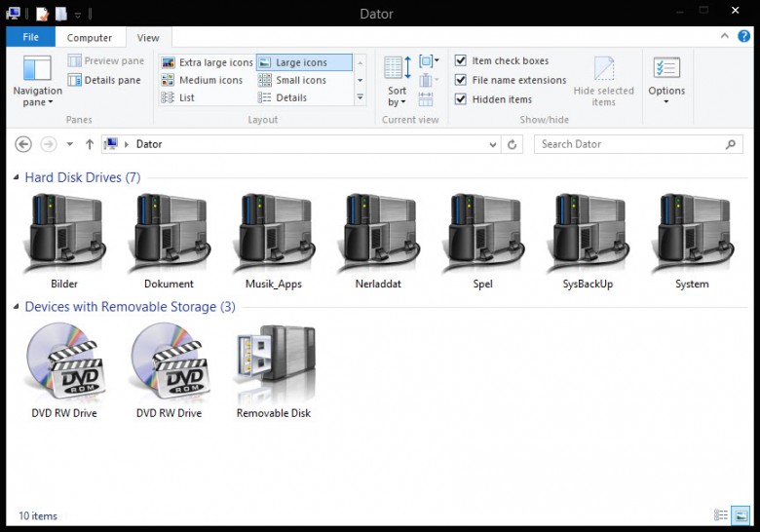The height and width of the screenshot is (532, 760).
Task: Switch to Small icons layout
Action: 292,80
